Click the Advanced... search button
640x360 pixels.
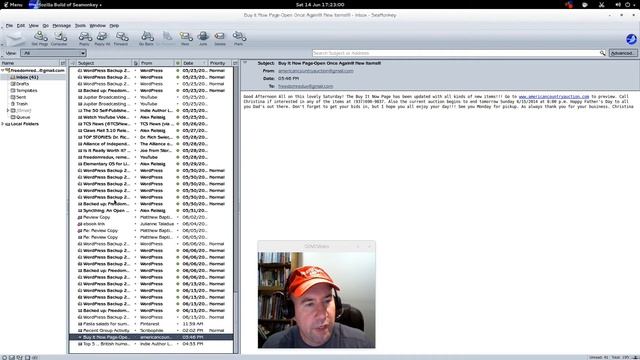coord(623,53)
